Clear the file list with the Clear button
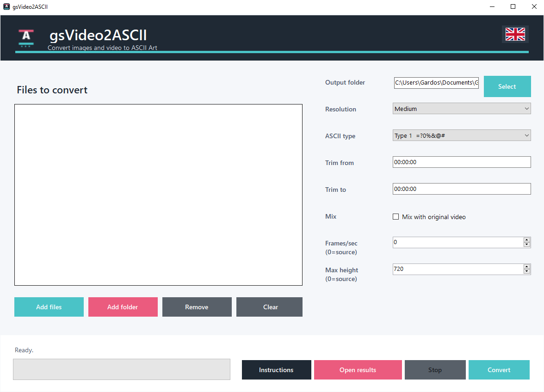This screenshot has width=544, height=392. (x=269, y=307)
